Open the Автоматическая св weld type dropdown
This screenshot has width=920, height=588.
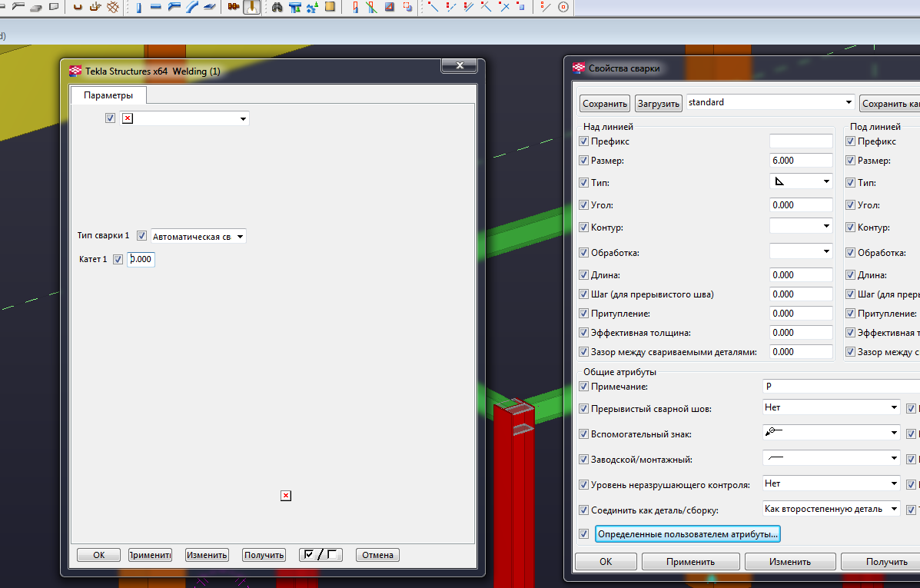[198, 236]
